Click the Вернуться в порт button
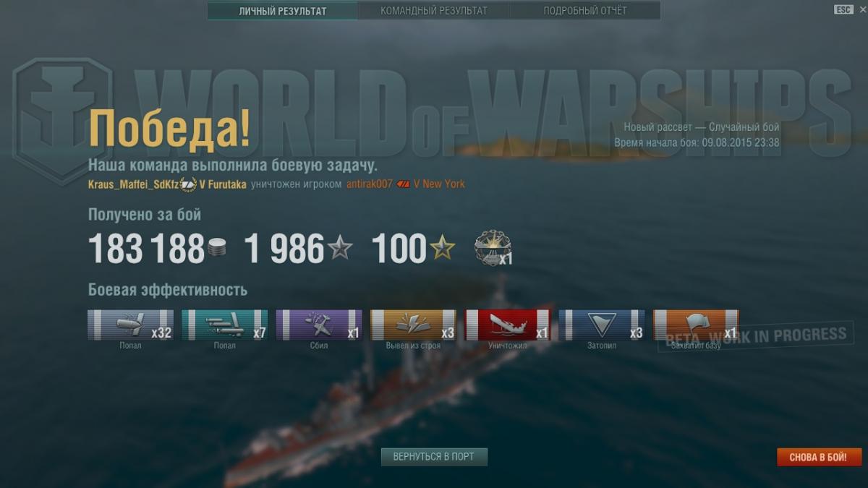 pos(434,457)
